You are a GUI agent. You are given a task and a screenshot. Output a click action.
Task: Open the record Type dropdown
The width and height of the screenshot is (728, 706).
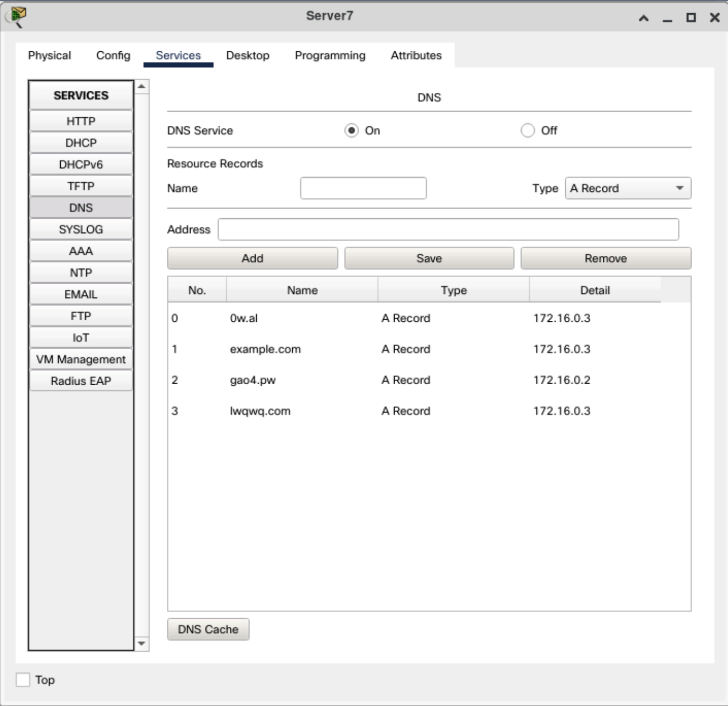[628, 188]
